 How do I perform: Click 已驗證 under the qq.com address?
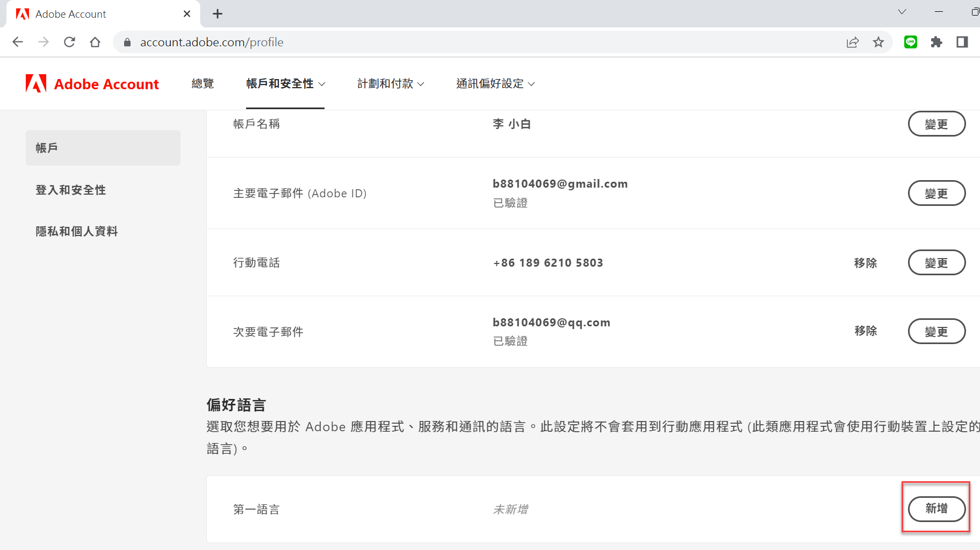(x=510, y=341)
